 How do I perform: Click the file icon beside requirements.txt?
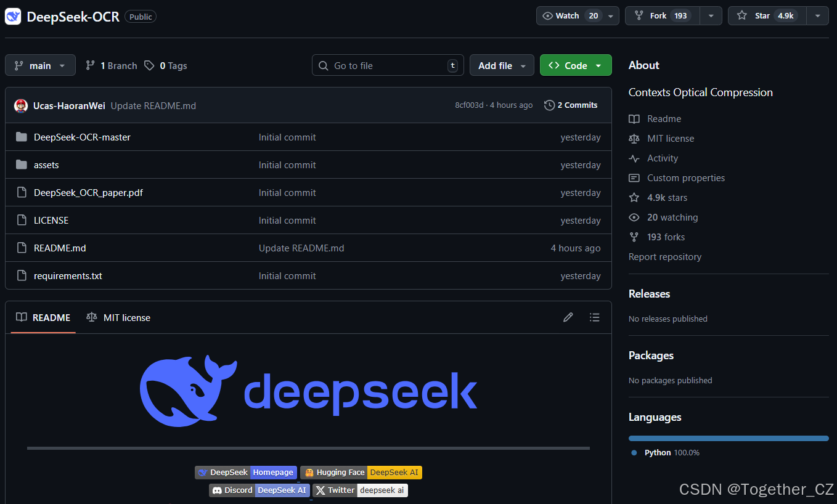click(22, 276)
